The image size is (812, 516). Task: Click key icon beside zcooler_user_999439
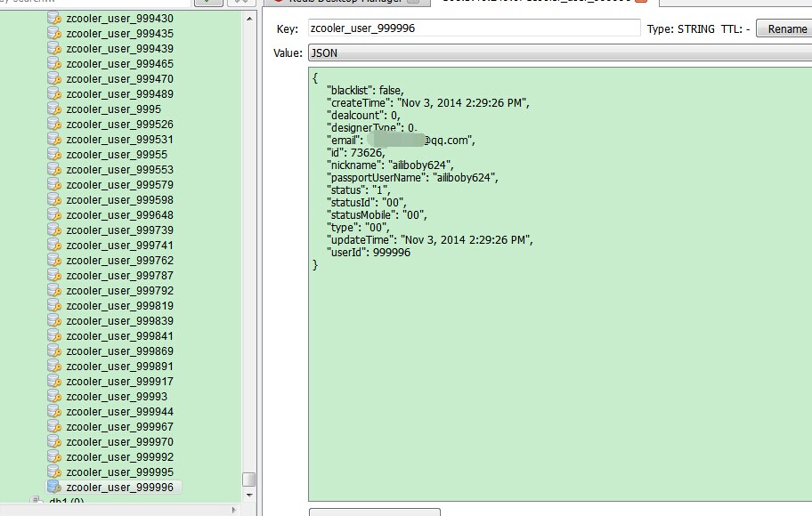click(x=54, y=48)
